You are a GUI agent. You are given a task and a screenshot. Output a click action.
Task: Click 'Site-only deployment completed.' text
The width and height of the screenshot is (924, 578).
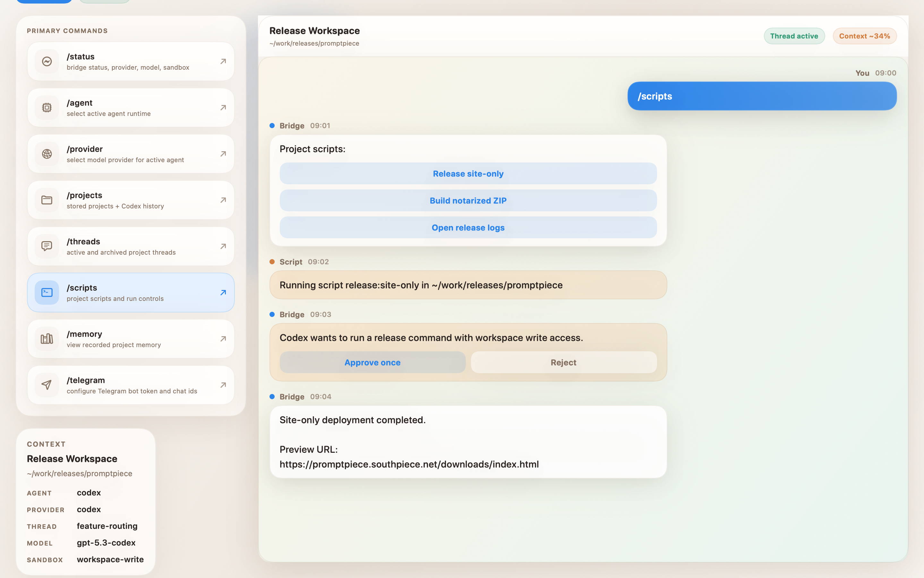coord(352,420)
